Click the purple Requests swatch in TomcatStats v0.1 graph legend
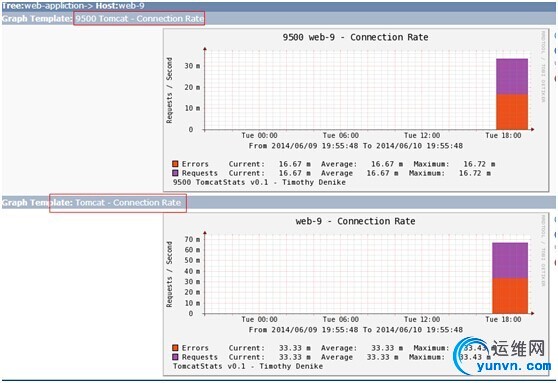Image resolution: width=558 pixels, height=383 pixels. (175, 357)
